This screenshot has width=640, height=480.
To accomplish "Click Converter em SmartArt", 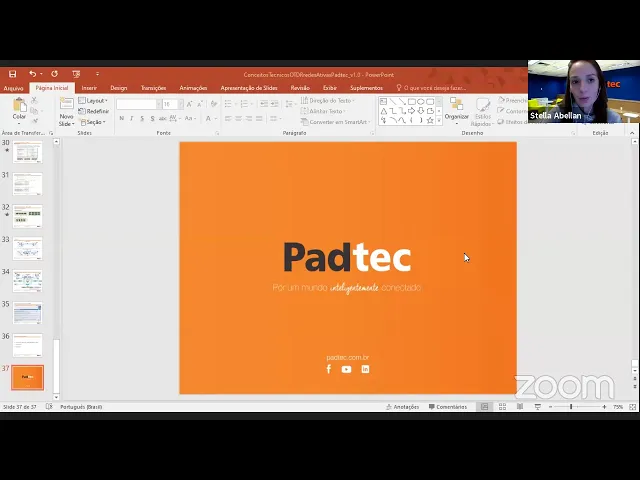I will coord(336,122).
